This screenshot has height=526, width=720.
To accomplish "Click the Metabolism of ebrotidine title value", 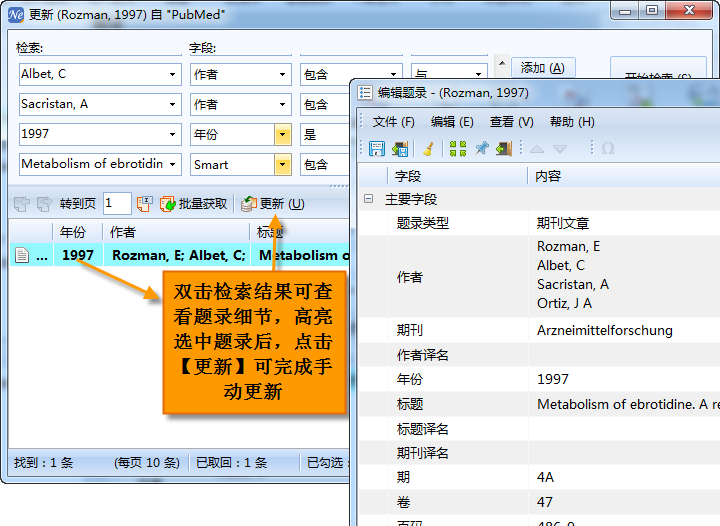I will [627, 404].
